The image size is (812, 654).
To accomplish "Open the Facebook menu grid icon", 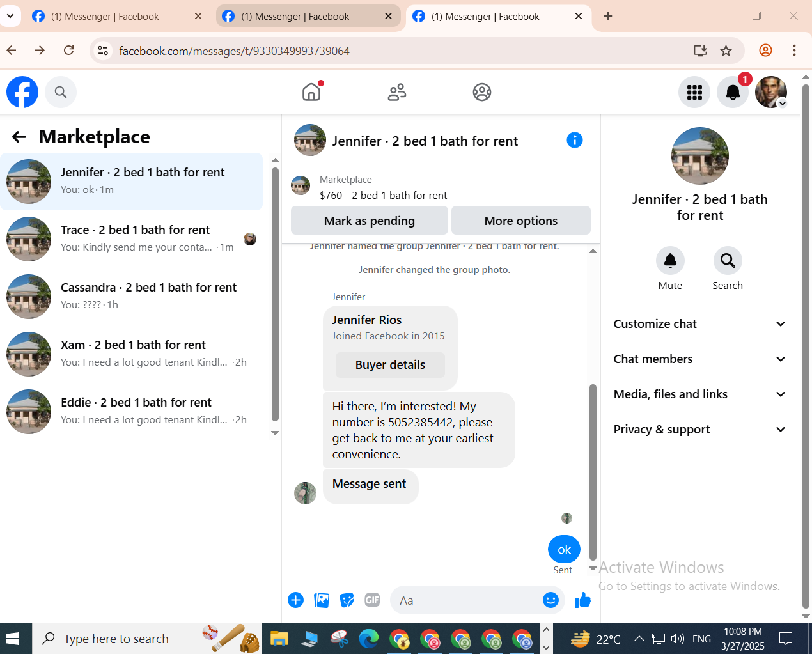I will 694,93.
